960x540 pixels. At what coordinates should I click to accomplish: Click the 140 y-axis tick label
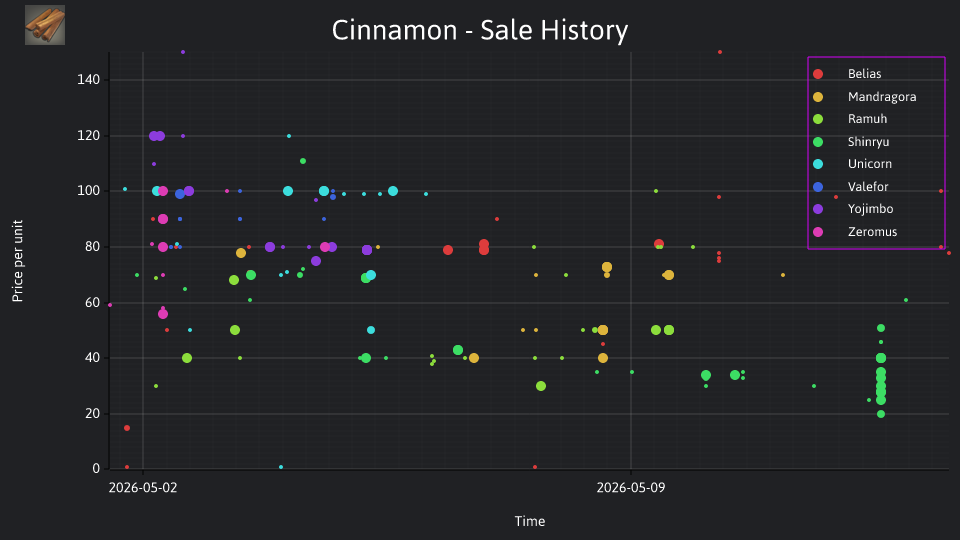pos(89,80)
